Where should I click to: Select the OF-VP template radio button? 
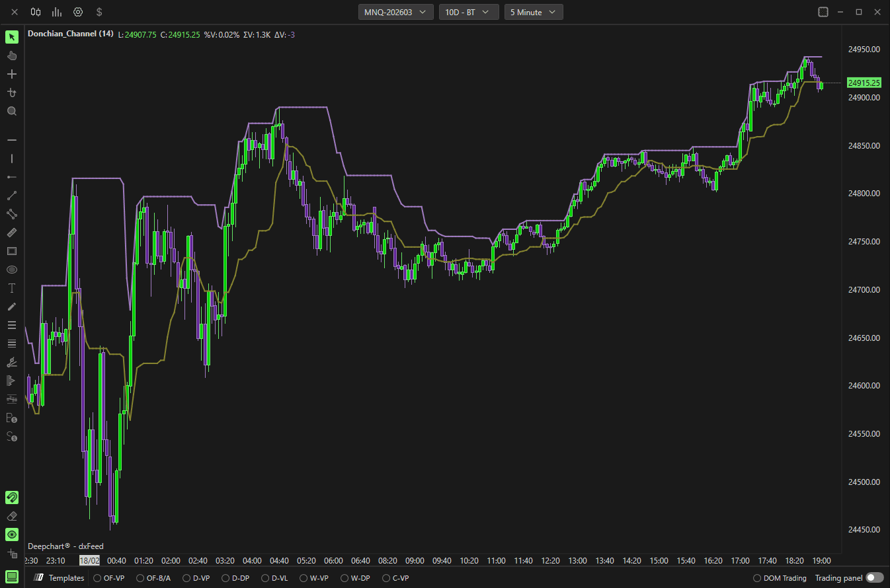click(x=108, y=578)
